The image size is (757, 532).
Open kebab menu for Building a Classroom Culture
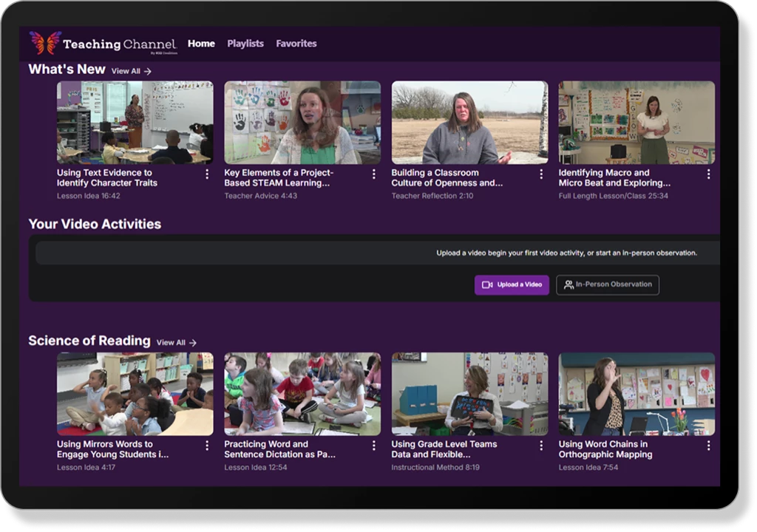pos(541,174)
